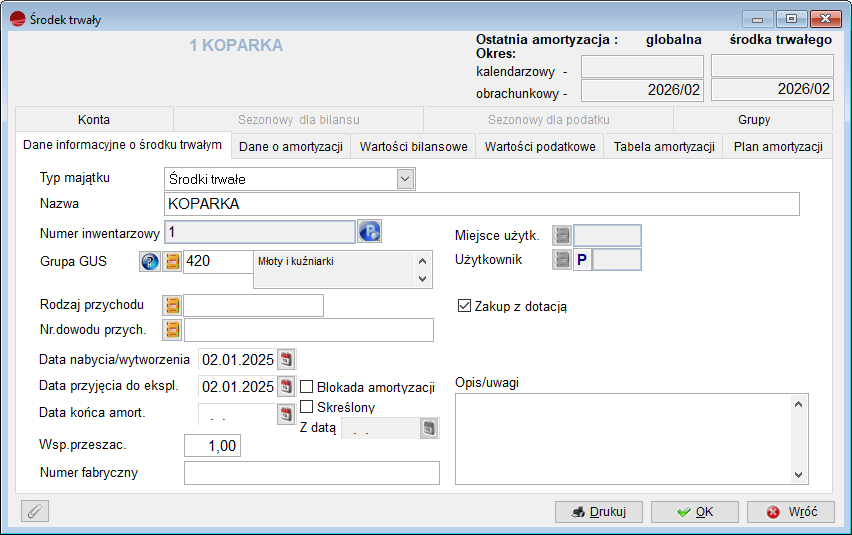Open calendar for Data końca amort.

[286, 412]
